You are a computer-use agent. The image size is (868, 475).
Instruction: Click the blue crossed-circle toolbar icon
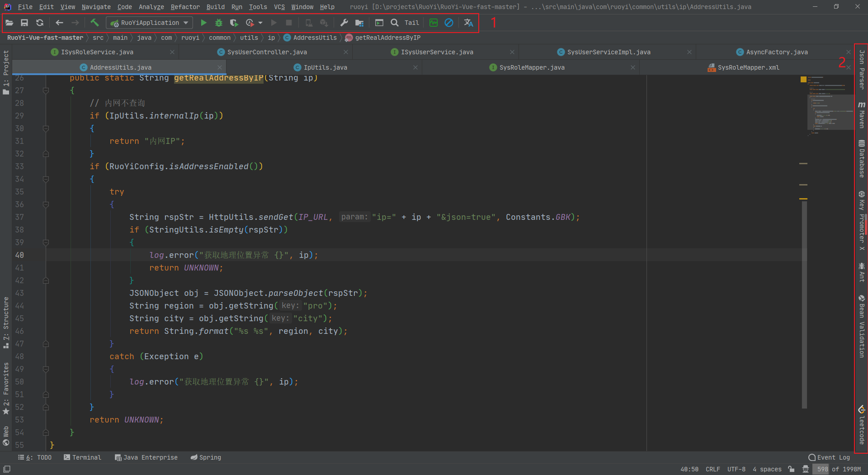pyautogui.click(x=449, y=23)
